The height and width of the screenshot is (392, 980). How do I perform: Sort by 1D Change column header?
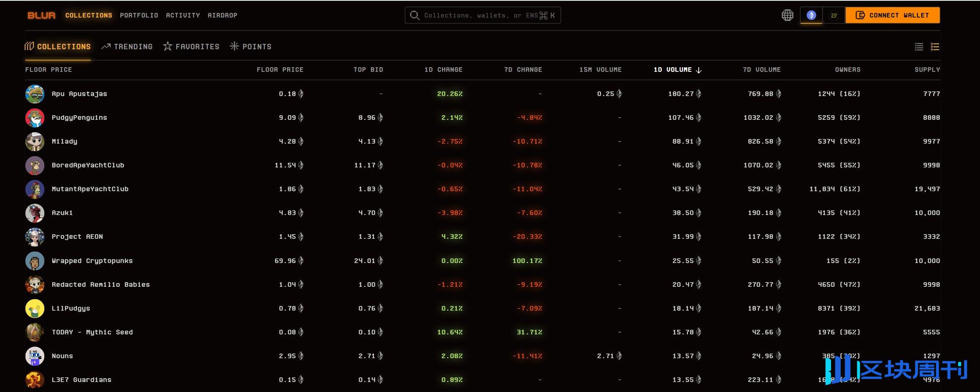[443, 70]
